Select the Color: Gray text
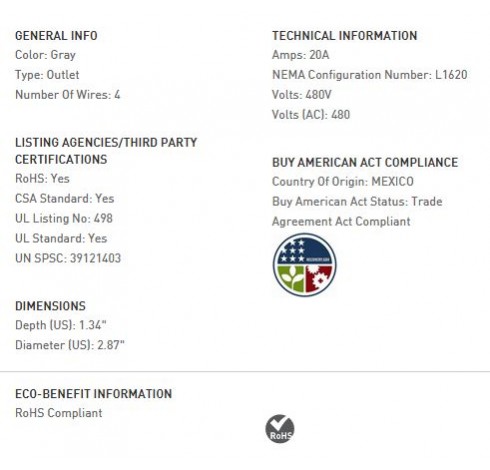 tap(45, 55)
